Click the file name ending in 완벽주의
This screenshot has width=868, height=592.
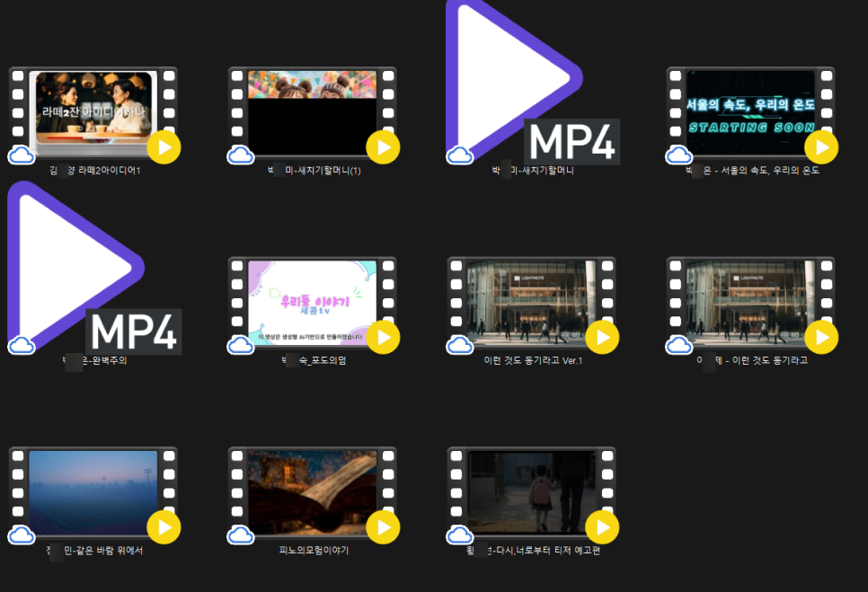pos(94,361)
